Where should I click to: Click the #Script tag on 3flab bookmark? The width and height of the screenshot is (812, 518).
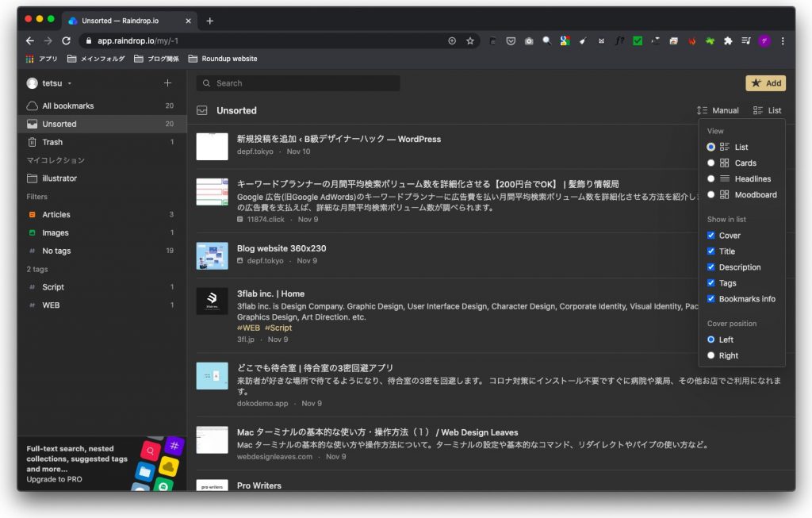click(x=278, y=328)
